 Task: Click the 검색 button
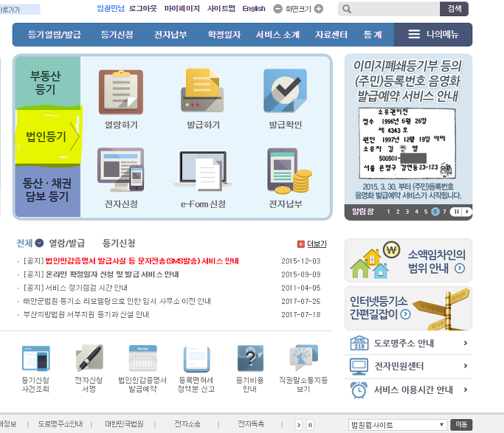[454, 9]
